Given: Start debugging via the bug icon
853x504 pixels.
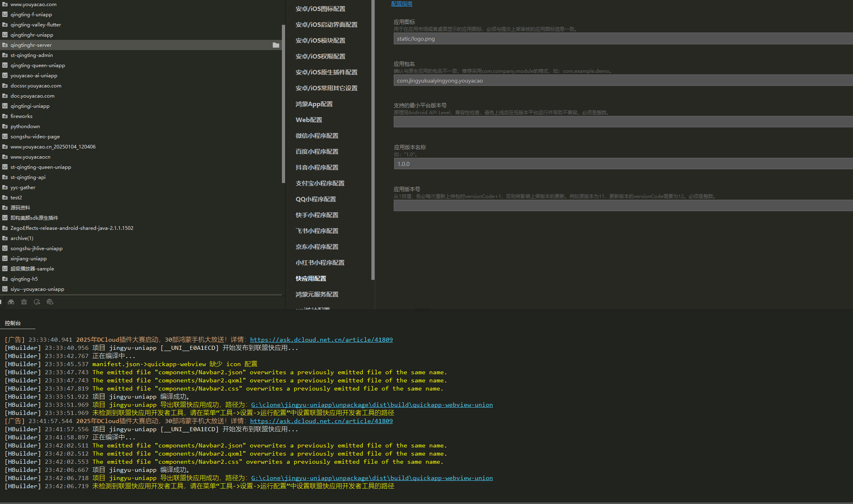Looking at the screenshot, I should 24,302.
